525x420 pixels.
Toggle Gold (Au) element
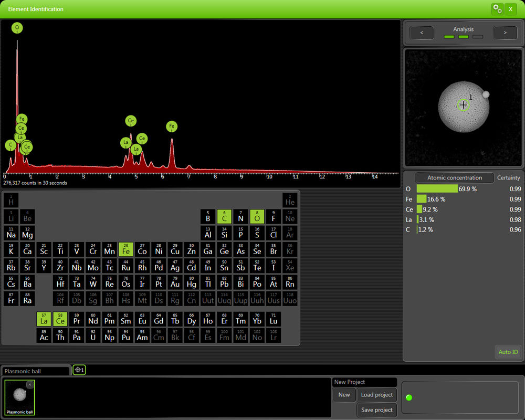pyautogui.click(x=175, y=282)
